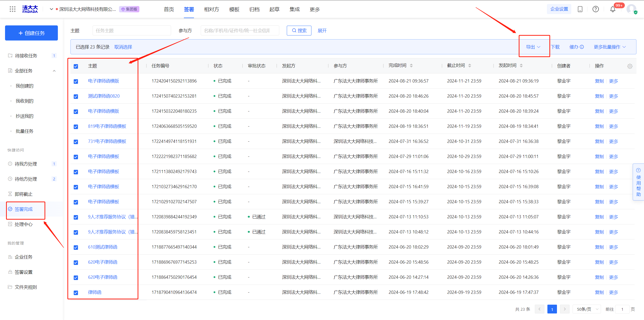Click the 下载 batch action
The width and height of the screenshot is (644, 320).
point(555,47)
